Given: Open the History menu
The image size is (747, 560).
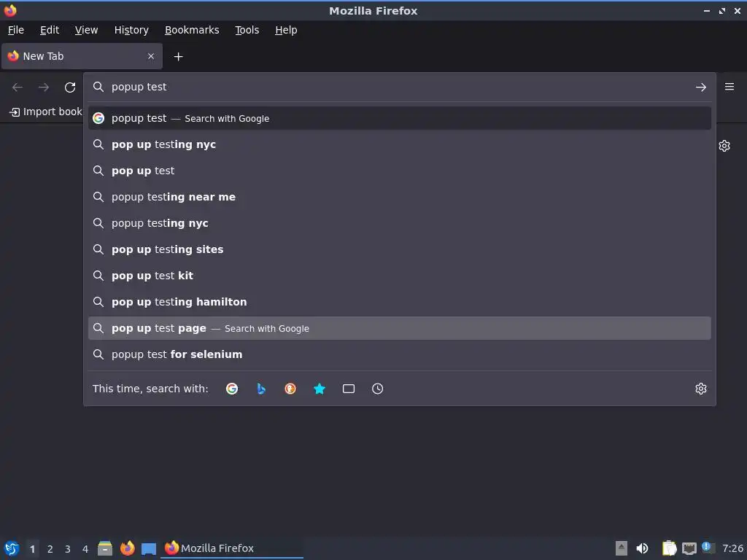Looking at the screenshot, I should point(131,30).
